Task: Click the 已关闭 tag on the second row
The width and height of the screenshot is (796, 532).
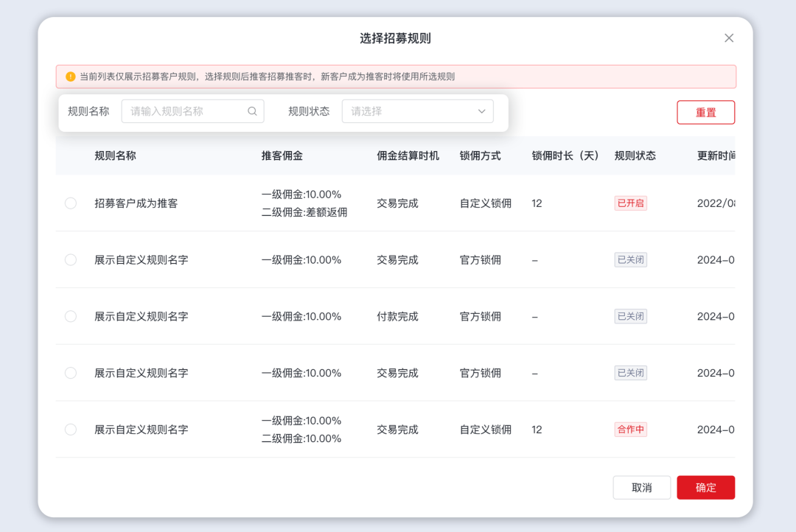Action: [x=630, y=259]
